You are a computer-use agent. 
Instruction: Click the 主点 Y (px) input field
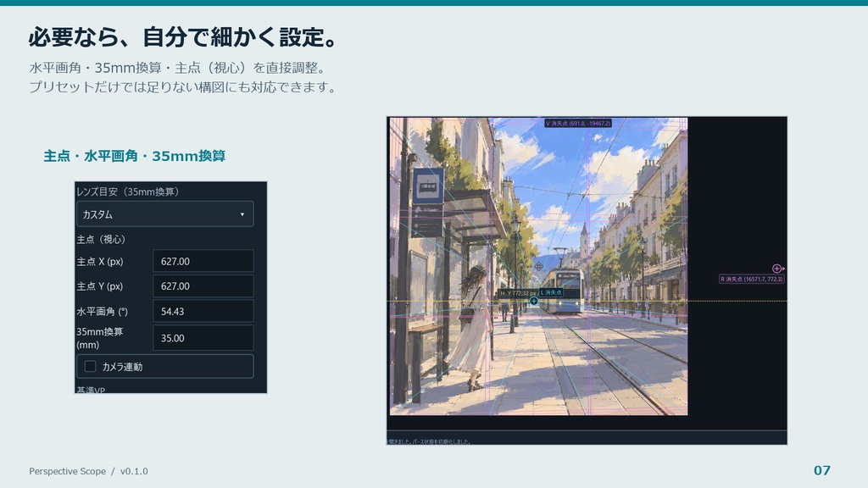203,286
